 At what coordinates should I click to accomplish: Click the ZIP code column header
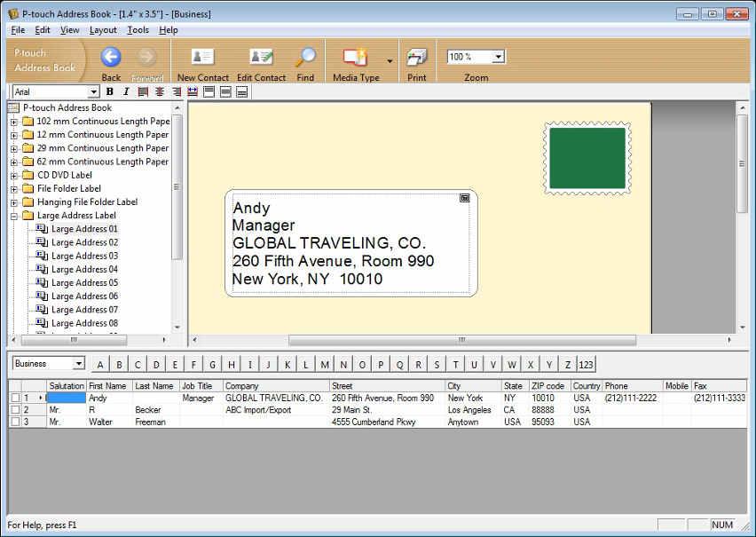pyautogui.click(x=550, y=386)
